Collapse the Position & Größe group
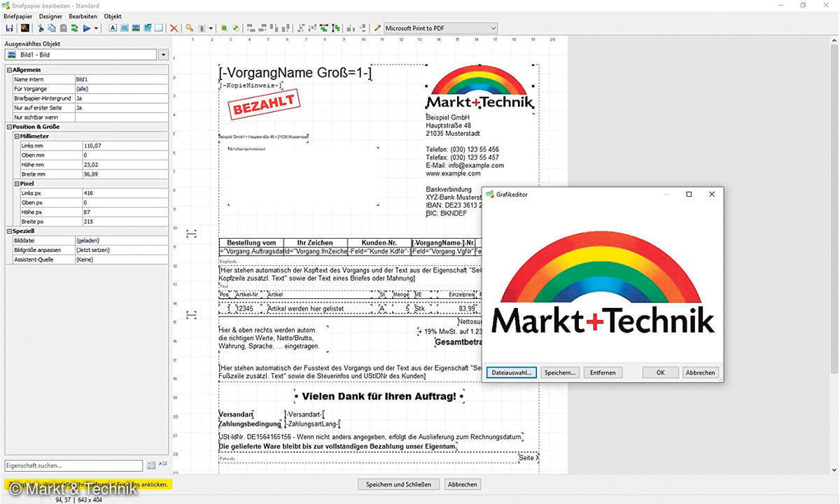The width and height of the screenshot is (840, 504). [9, 127]
